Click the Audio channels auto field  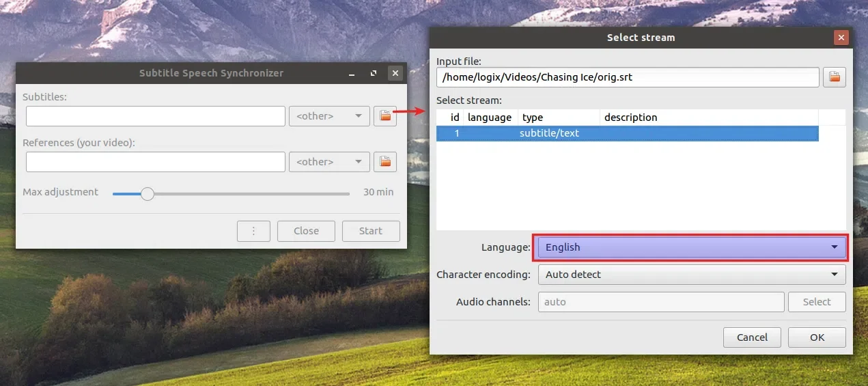[661, 302]
